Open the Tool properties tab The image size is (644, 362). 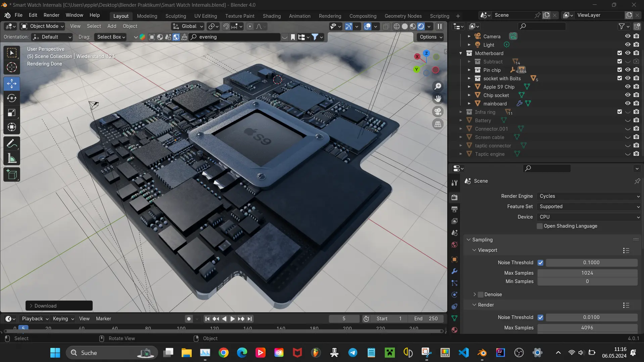tap(455, 182)
